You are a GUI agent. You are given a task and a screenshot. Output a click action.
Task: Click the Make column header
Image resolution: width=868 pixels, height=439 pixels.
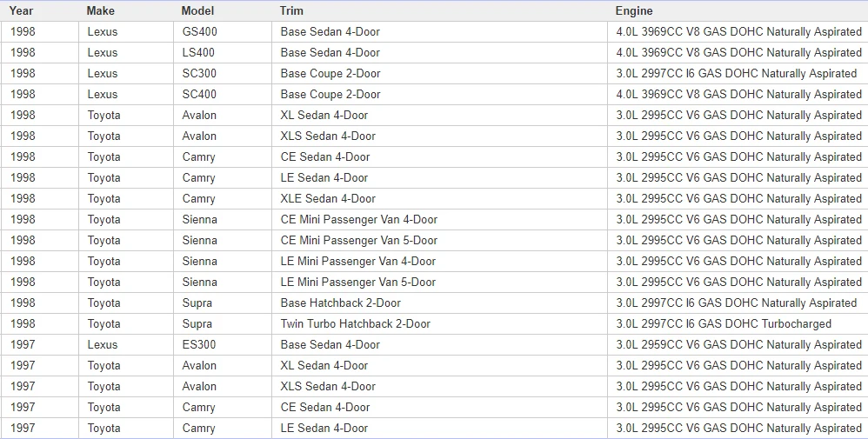(x=125, y=10)
